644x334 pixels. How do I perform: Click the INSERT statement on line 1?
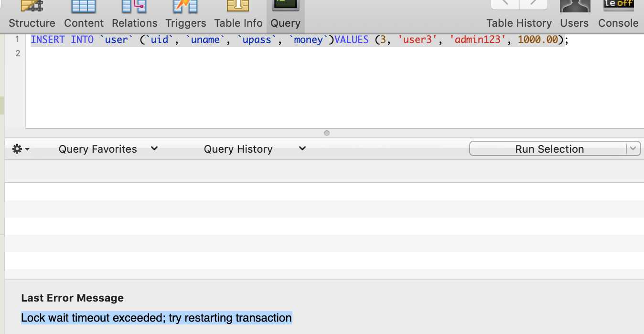point(300,40)
